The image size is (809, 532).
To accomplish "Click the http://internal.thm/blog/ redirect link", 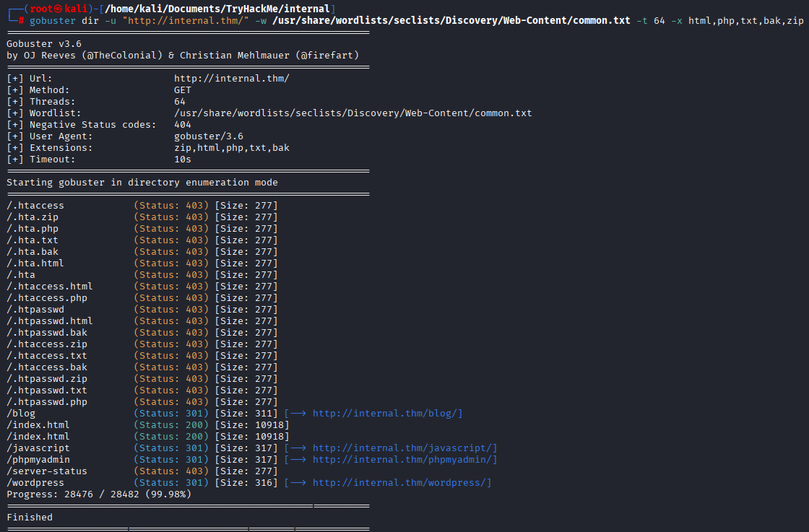I will click(x=385, y=414).
